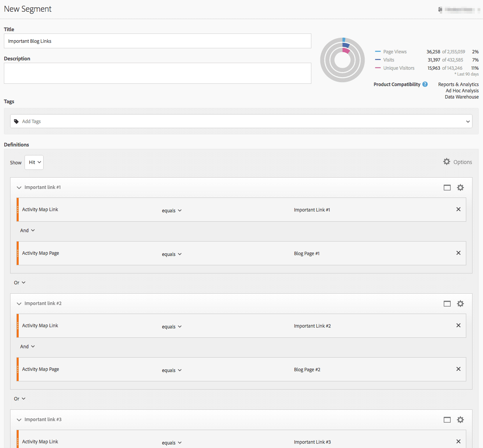
Task: Click the window icon on Important link #2 container
Action: [447, 304]
